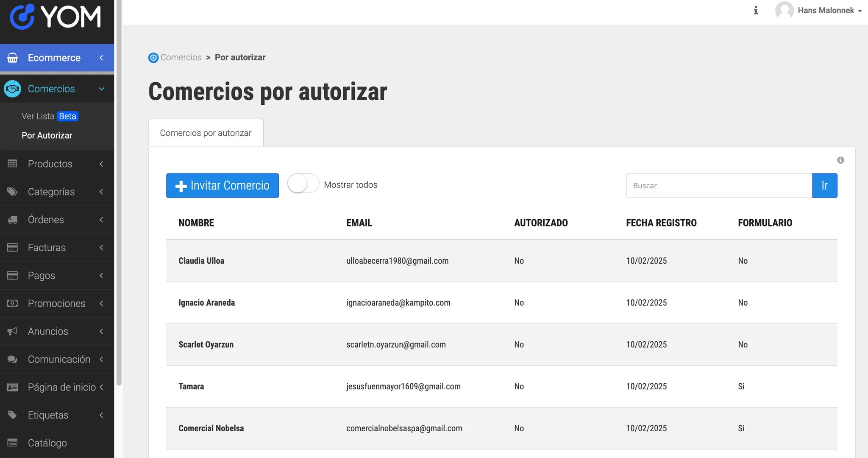Click the Comercios handshake icon
868x458 pixels.
click(x=13, y=89)
